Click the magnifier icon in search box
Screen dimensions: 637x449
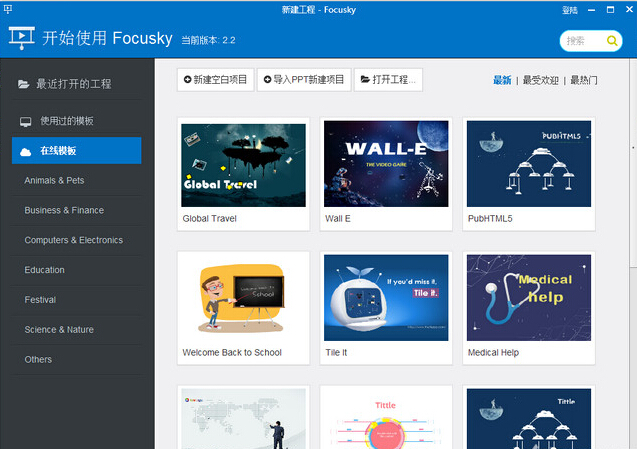[612, 41]
